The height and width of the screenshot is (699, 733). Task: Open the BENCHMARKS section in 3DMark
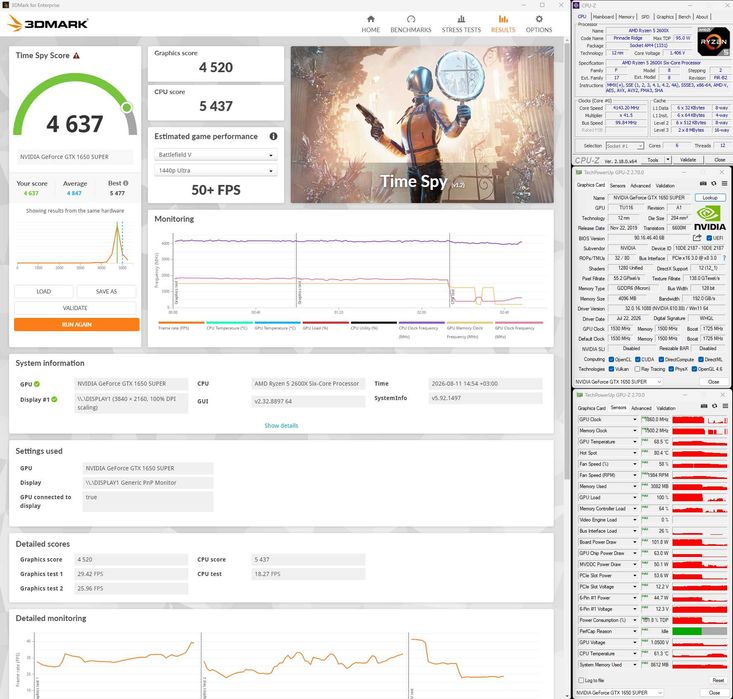[410, 24]
